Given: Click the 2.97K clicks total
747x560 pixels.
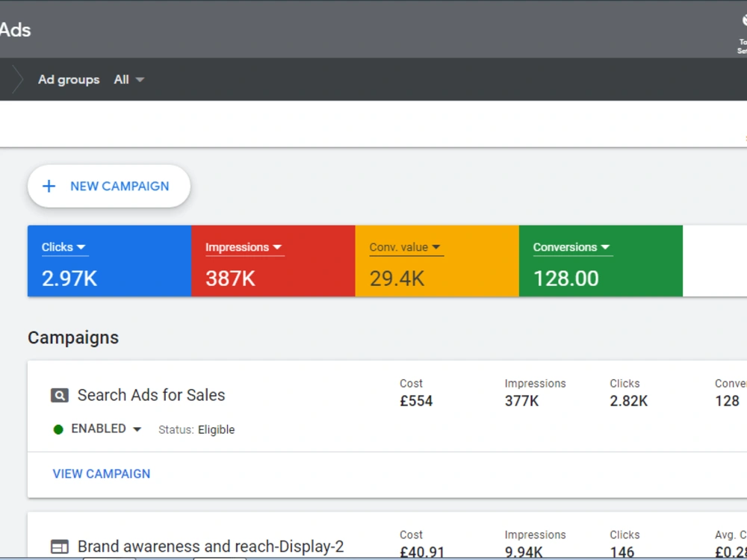Looking at the screenshot, I should coord(69,279).
